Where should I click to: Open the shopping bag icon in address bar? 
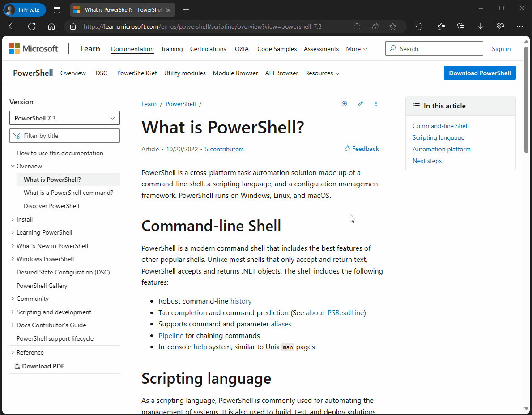click(357, 26)
